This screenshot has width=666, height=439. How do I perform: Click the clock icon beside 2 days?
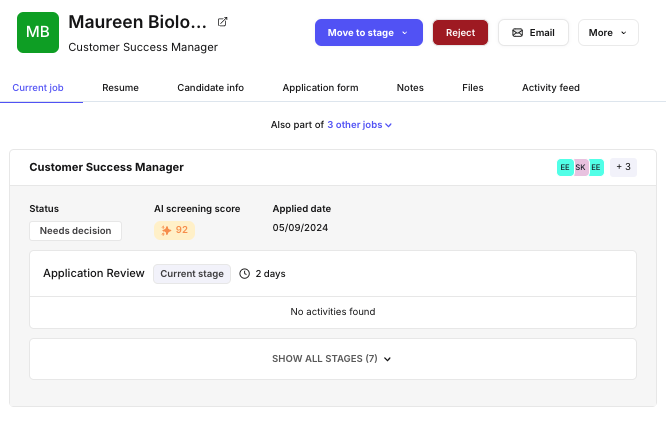245,273
